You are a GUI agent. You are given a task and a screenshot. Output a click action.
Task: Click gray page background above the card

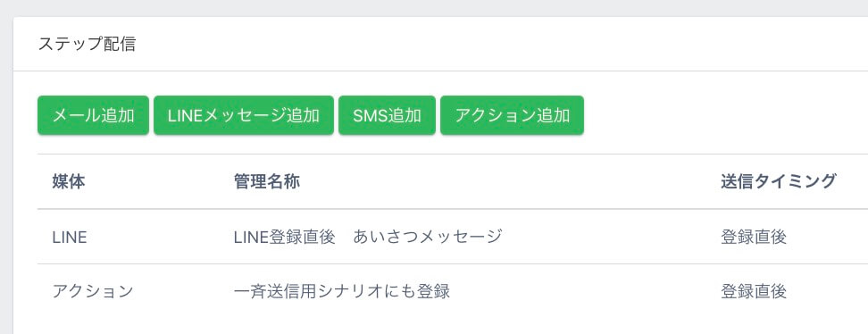434,8
